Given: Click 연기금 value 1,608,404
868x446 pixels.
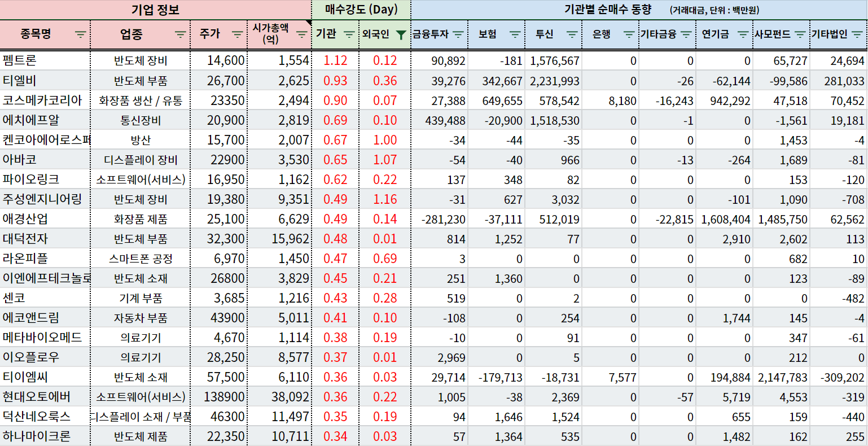Looking at the screenshot, I should [x=725, y=219].
